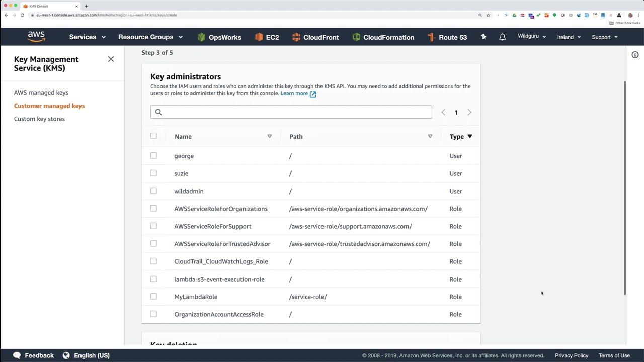Screen dimensions: 644x362
Task: Select the george user checkbox
Action: 153,156
